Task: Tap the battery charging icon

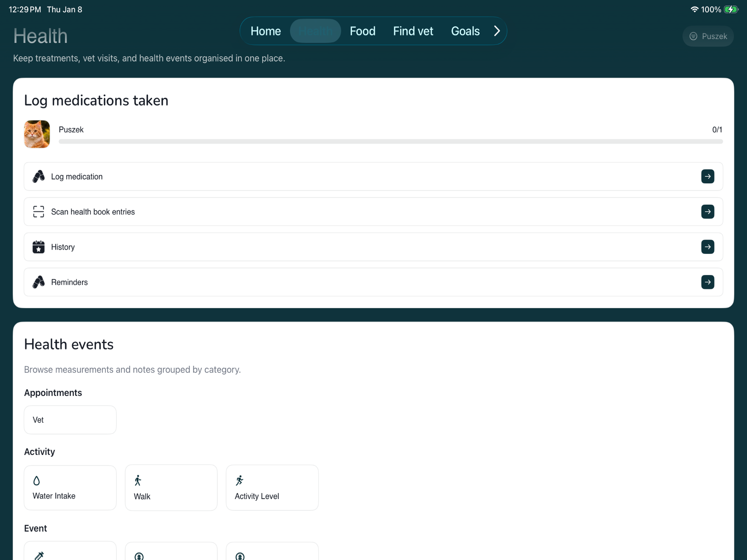Action: point(731,10)
